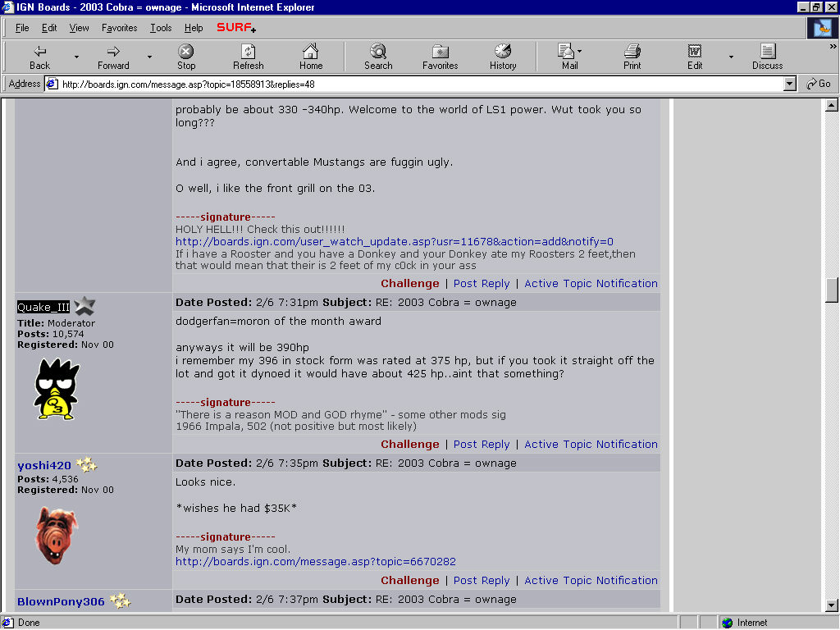Open yoshi420's signature topic=6670282 link
The height and width of the screenshot is (630, 840).
click(316, 561)
